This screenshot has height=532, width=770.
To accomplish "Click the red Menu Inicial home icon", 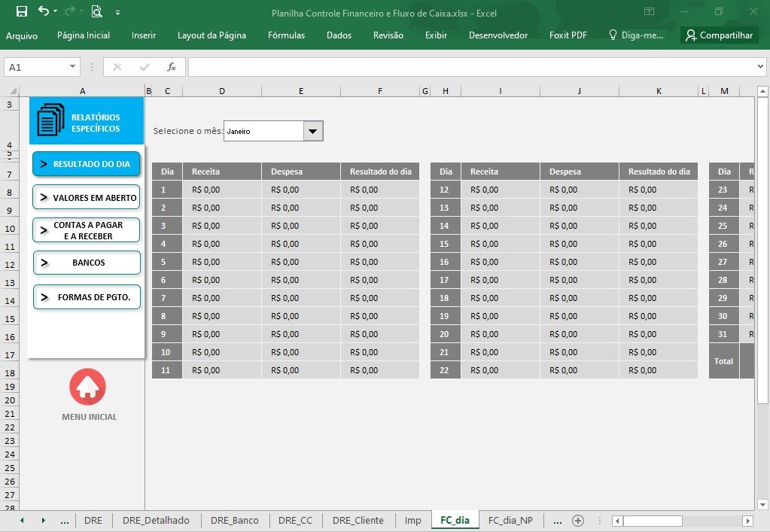I will tap(88, 387).
